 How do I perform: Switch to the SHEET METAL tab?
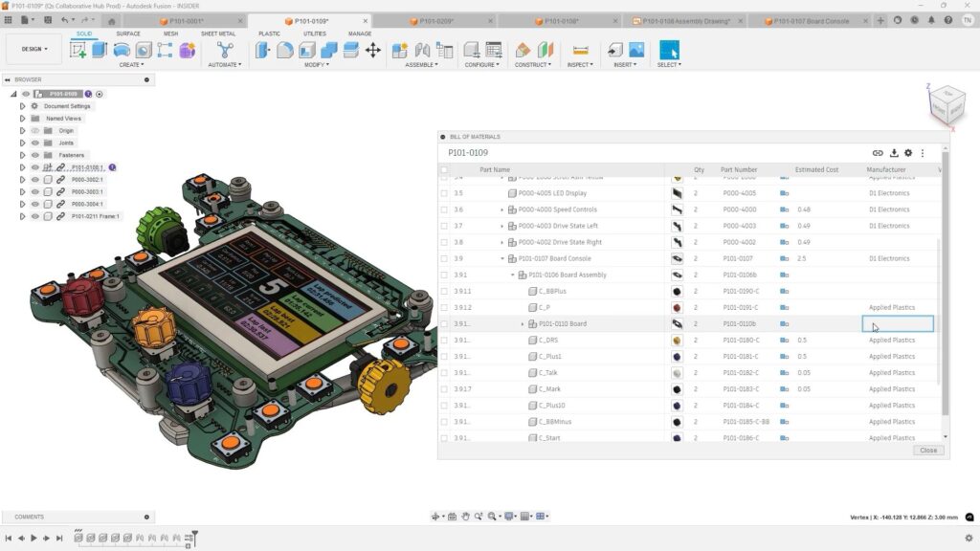(217, 33)
